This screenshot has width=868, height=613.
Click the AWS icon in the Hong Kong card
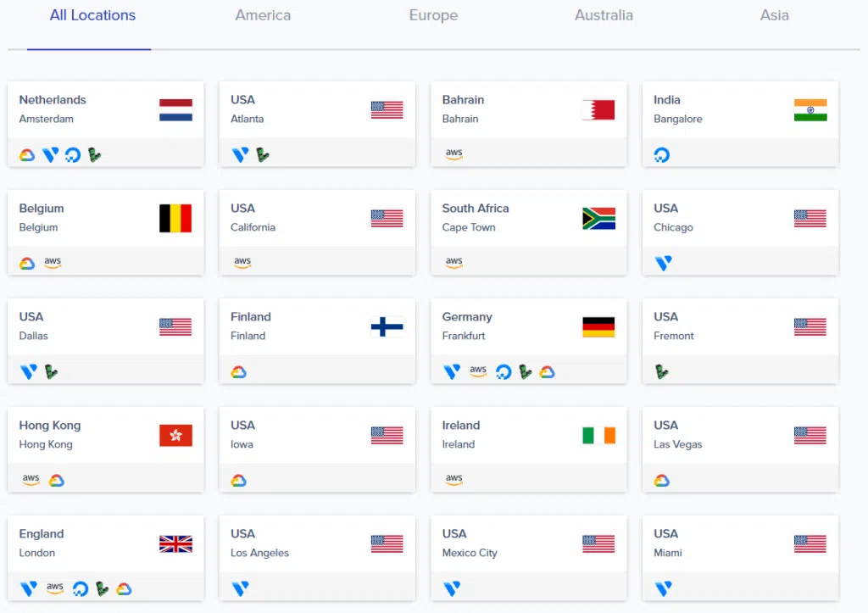(31, 480)
